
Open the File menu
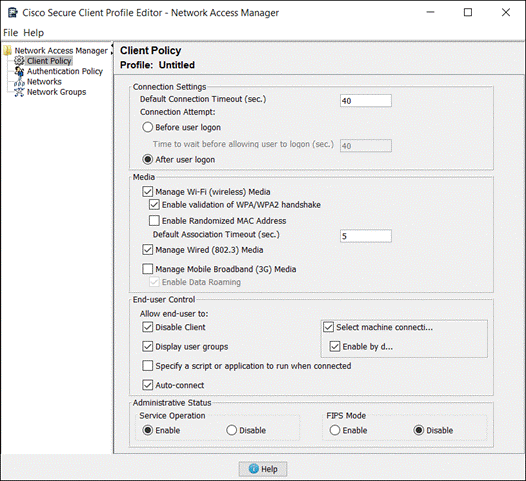(x=10, y=33)
